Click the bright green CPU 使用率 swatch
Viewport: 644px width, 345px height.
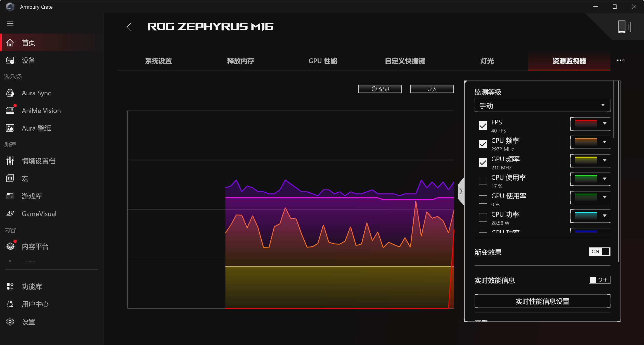pos(586,179)
